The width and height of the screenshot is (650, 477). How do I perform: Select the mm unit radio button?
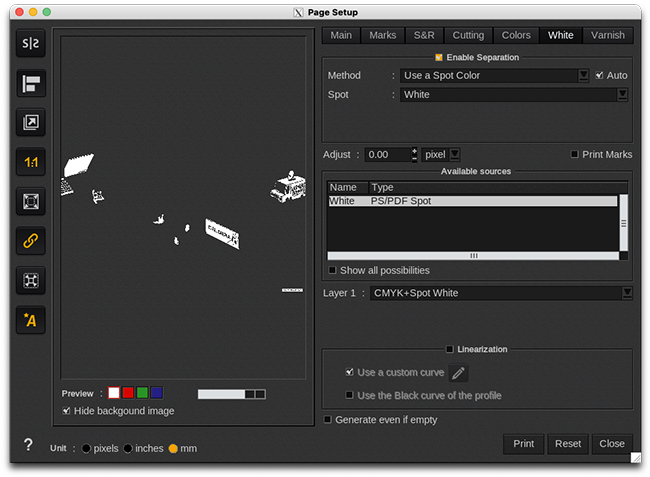173,448
